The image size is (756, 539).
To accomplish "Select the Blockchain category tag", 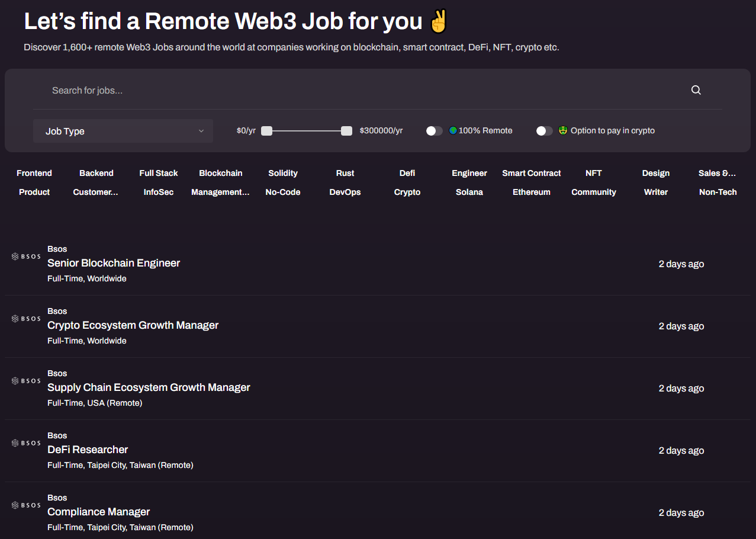I will coord(221,173).
